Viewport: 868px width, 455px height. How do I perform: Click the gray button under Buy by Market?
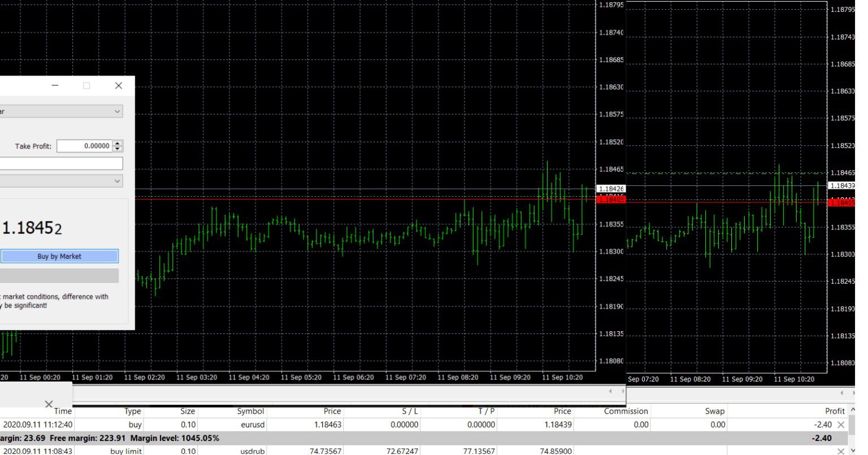(59, 275)
